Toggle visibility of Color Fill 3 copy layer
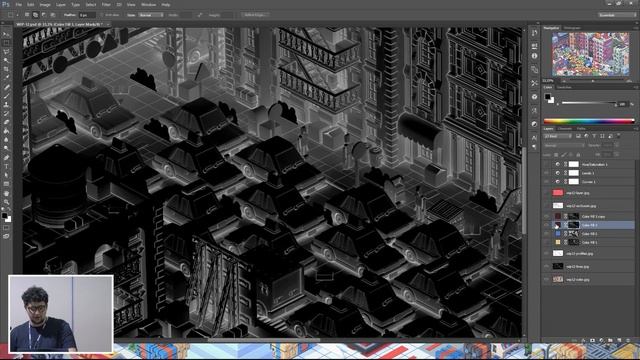This screenshot has height=360, width=640. pos(547,216)
